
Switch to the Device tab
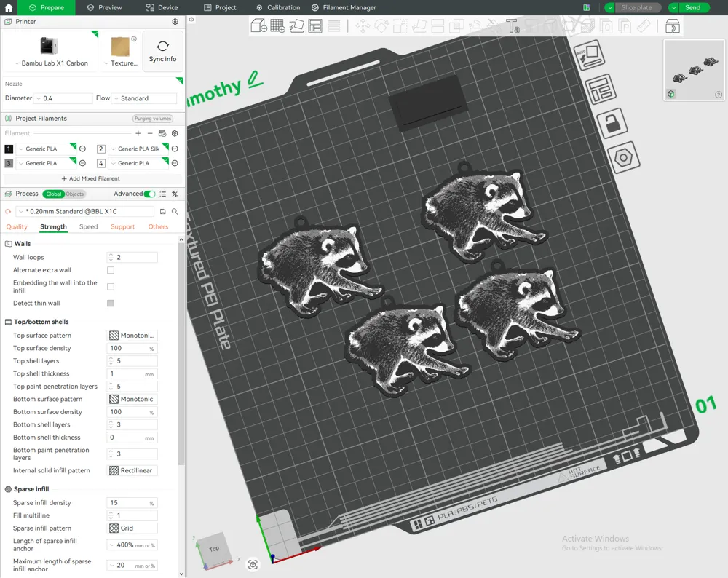click(x=162, y=7)
